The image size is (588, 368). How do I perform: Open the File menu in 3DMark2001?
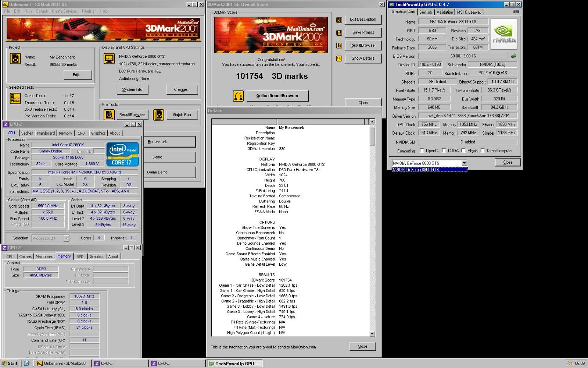coord(7,11)
